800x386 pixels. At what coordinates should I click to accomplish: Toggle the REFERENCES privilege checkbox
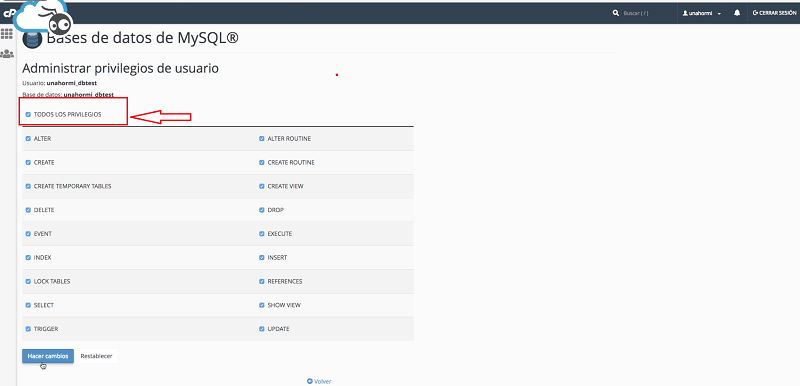click(x=262, y=281)
